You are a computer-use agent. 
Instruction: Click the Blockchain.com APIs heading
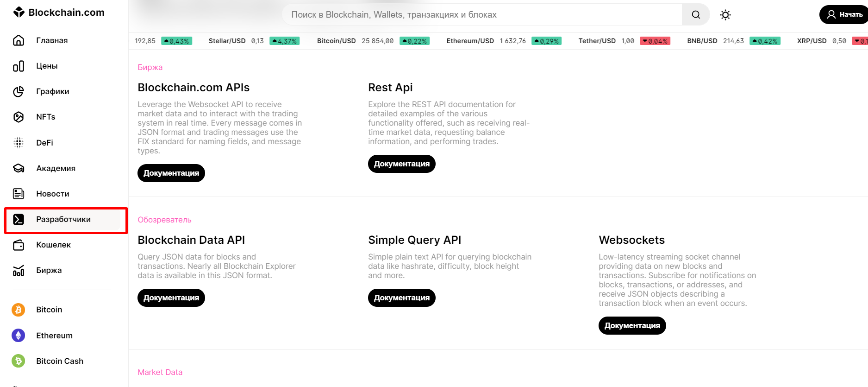194,88
